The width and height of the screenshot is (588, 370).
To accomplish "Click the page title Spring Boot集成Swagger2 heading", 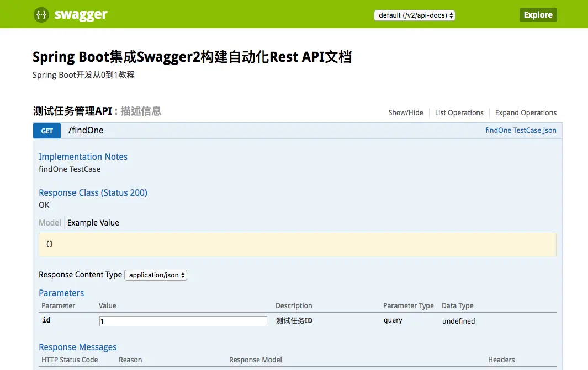I will [192, 57].
